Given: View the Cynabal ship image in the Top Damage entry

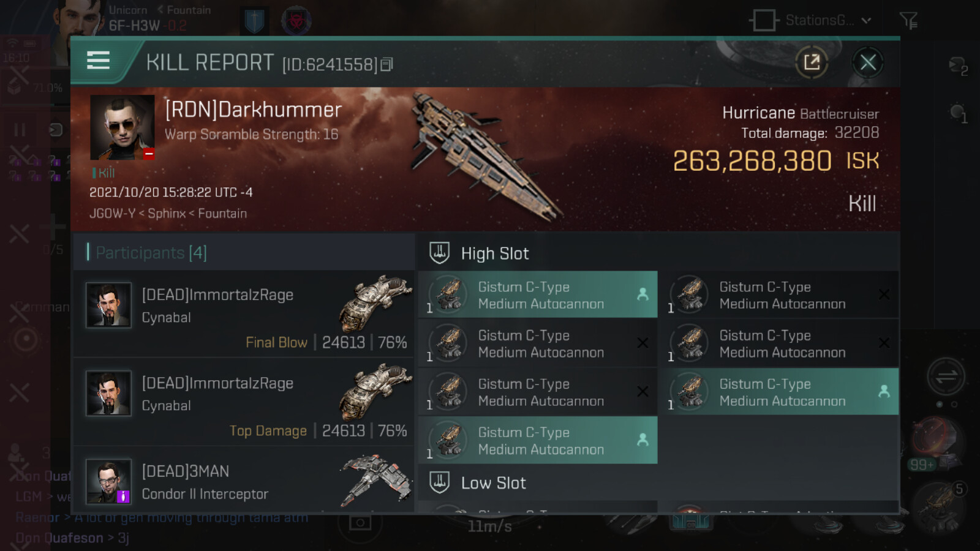Looking at the screenshot, I should (375, 391).
